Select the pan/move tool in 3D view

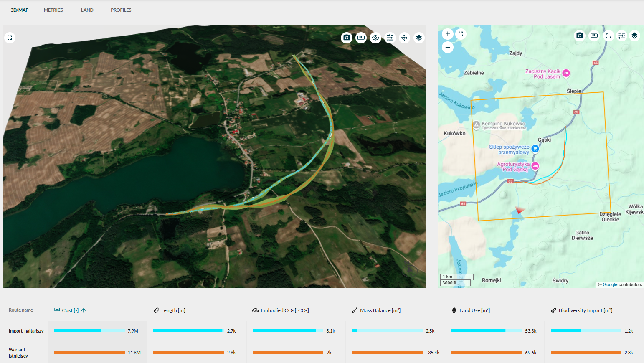point(404,38)
